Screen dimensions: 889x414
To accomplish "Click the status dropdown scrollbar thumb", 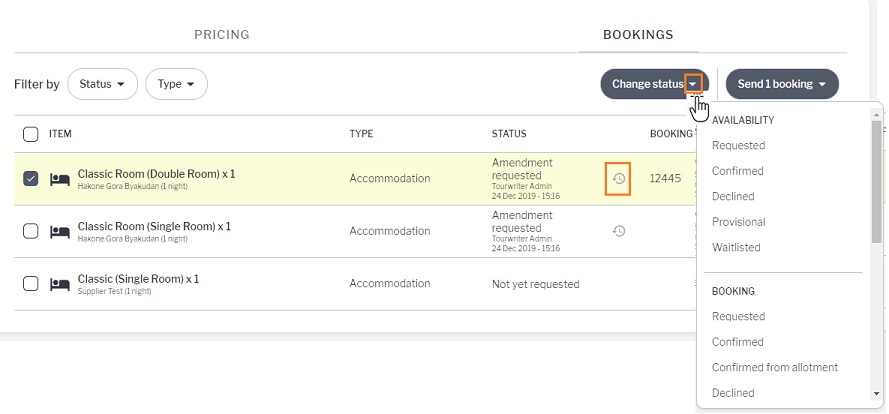I will point(877,181).
